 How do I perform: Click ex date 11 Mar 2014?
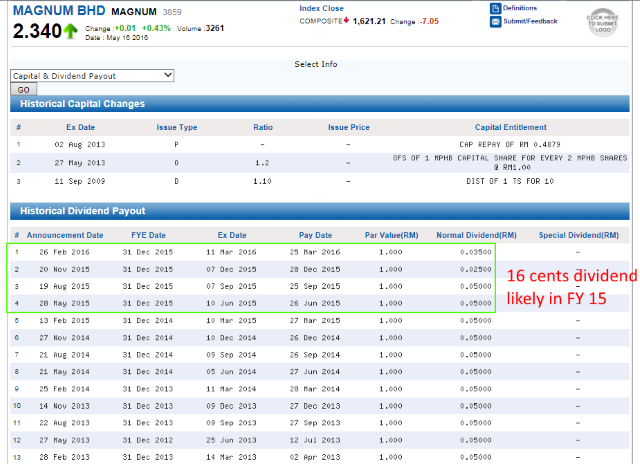coord(231,389)
